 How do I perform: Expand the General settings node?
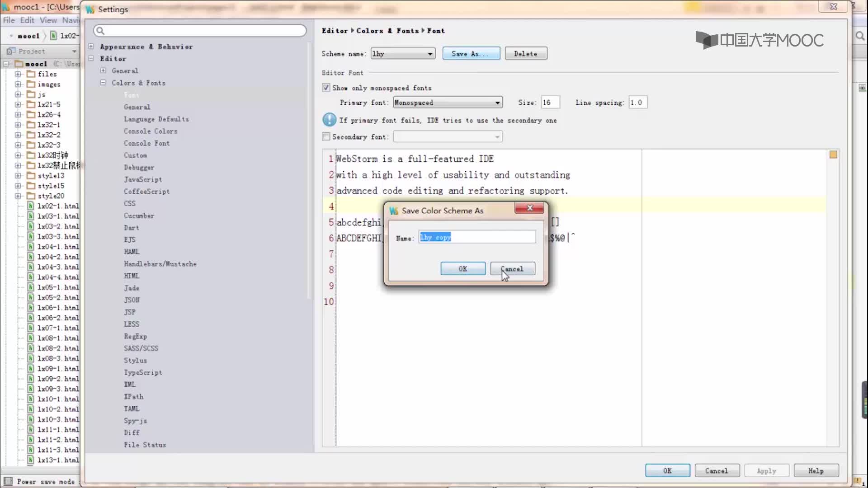point(103,70)
